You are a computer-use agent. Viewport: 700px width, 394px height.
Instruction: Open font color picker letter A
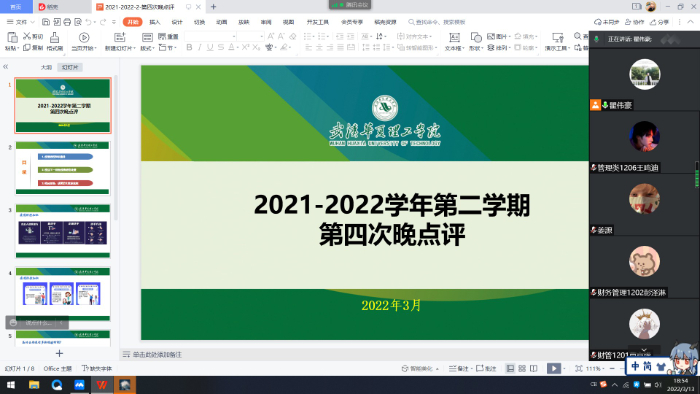point(231,47)
